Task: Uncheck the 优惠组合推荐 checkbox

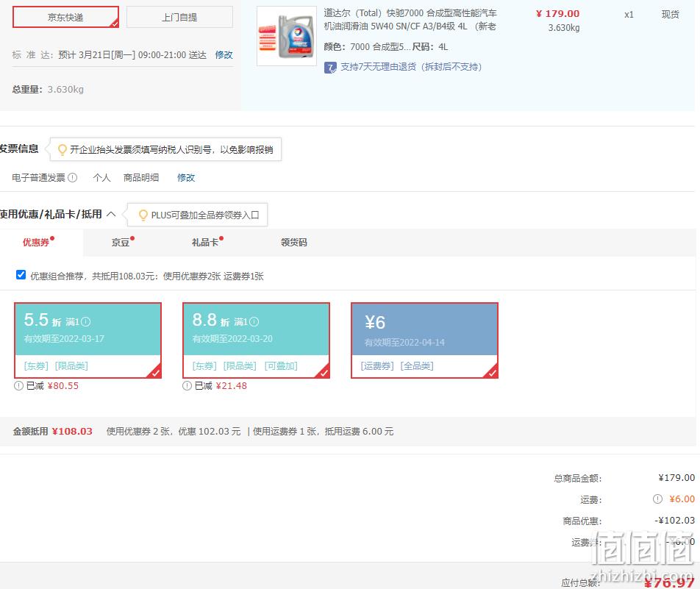Action: tap(21, 274)
